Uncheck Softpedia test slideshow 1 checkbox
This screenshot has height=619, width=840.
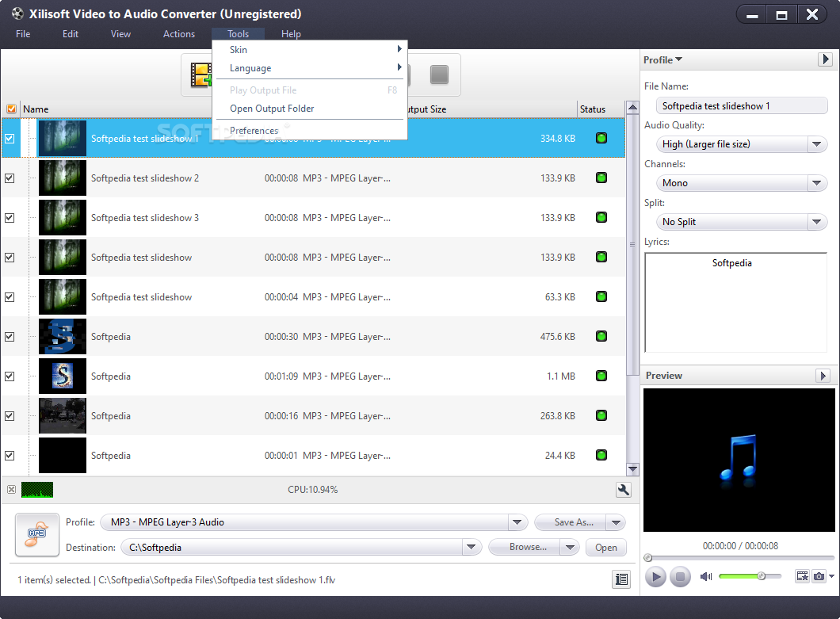pyautogui.click(x=10, y=138)
